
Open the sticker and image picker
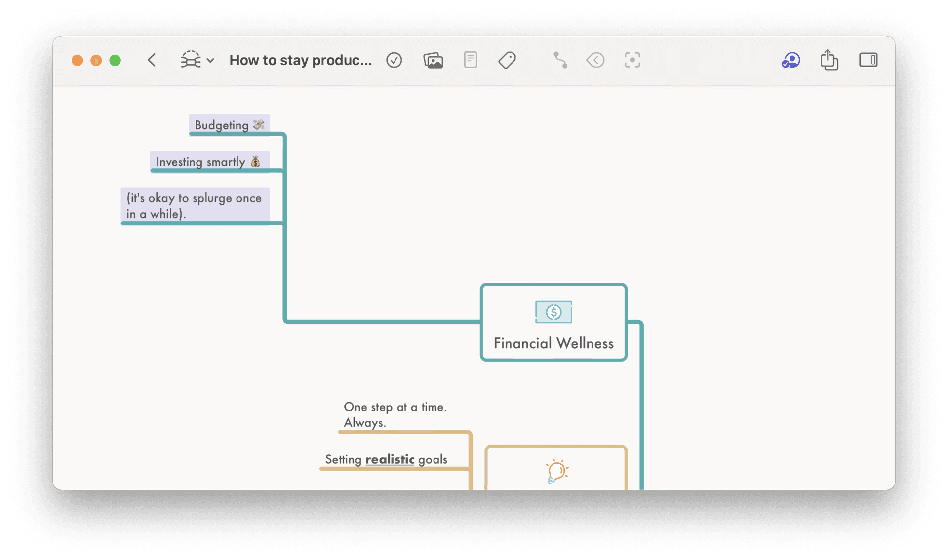point(433,60)
